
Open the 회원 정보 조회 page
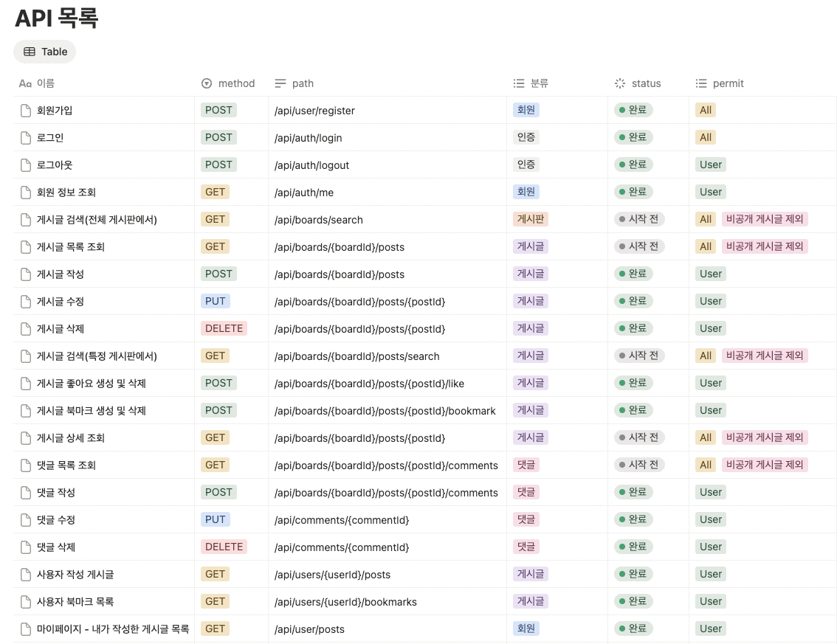(66, 193)
